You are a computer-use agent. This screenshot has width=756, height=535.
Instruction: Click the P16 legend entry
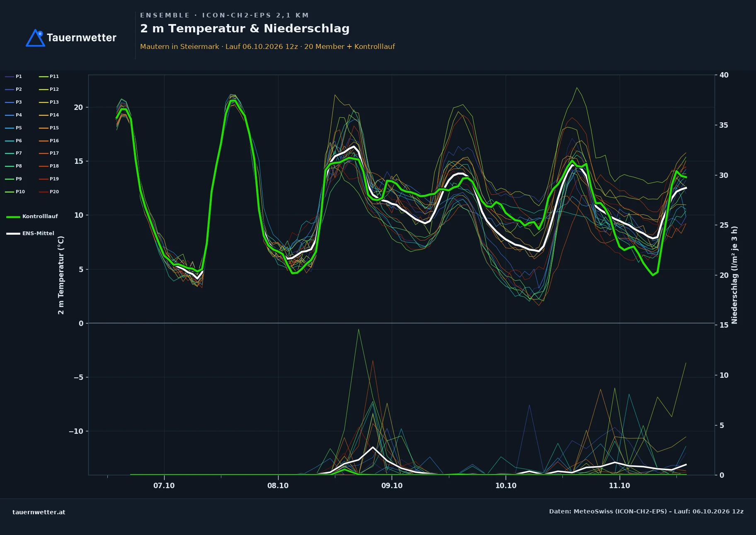[49, 141]
